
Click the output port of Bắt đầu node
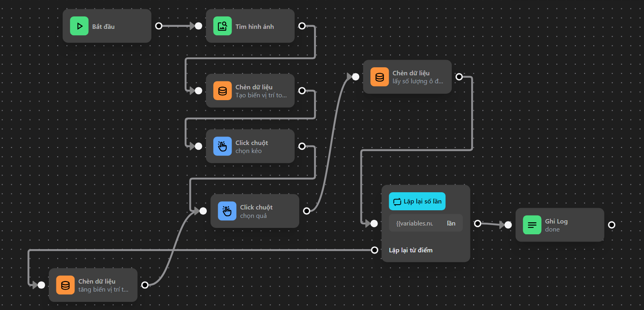159,26
